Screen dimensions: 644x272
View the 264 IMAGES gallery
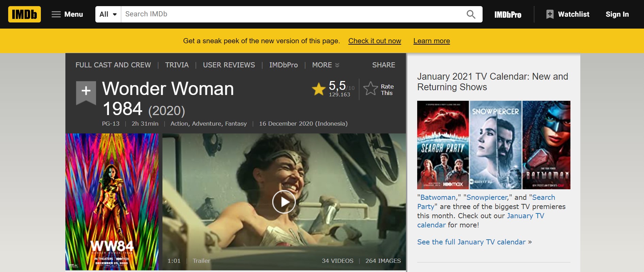click(x=383, y=261)
